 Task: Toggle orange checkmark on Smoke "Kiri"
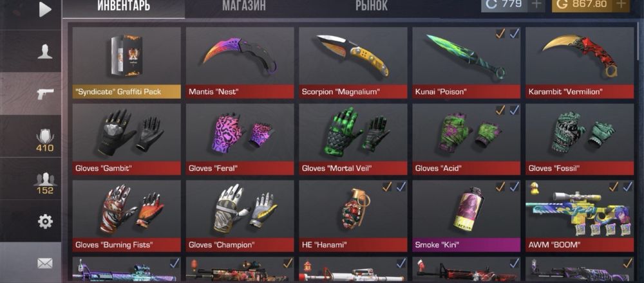tap(500, 187)
